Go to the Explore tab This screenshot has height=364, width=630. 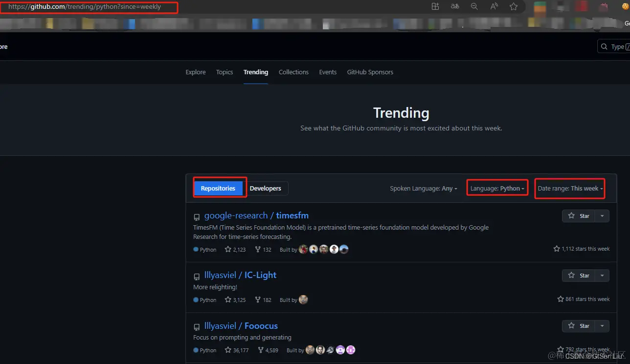pos(196,72)
